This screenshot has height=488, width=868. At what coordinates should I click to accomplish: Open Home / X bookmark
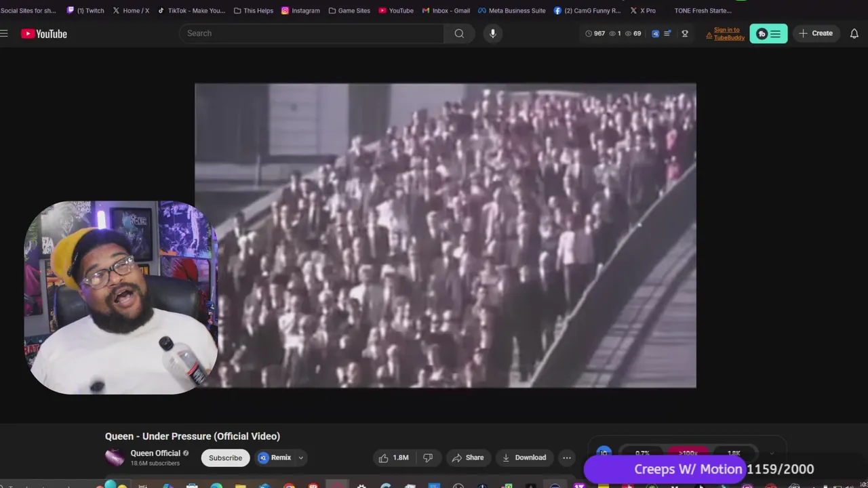pyautogui.click(x=131, y=10)
